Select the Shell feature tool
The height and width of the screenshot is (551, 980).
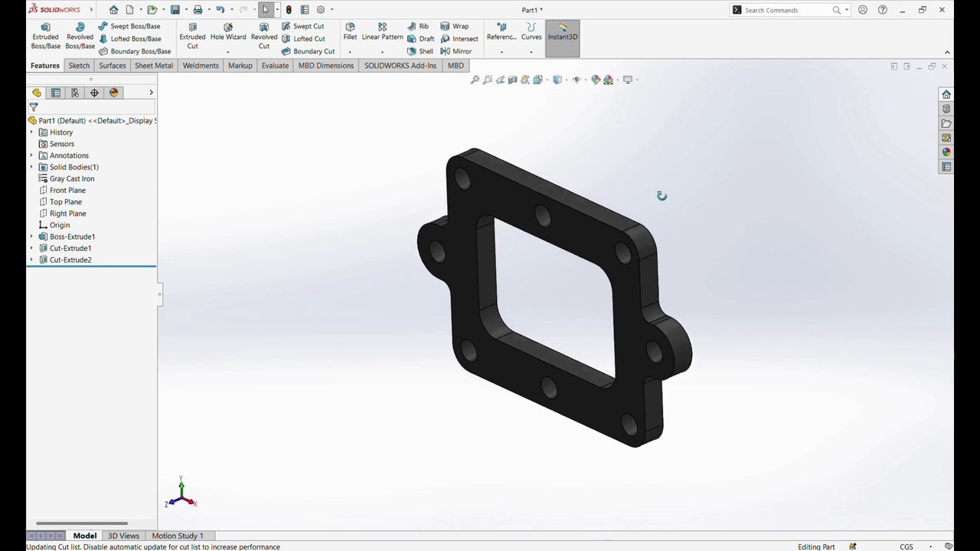[x=420, y=51]
